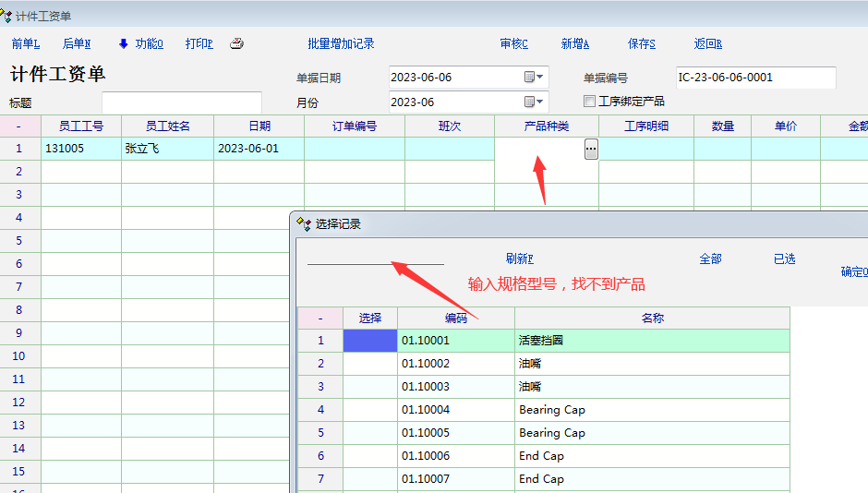Tick the 选择 cell for row 01.10001
This screenshot has width=868, height=493.
(x=370, y=341)
